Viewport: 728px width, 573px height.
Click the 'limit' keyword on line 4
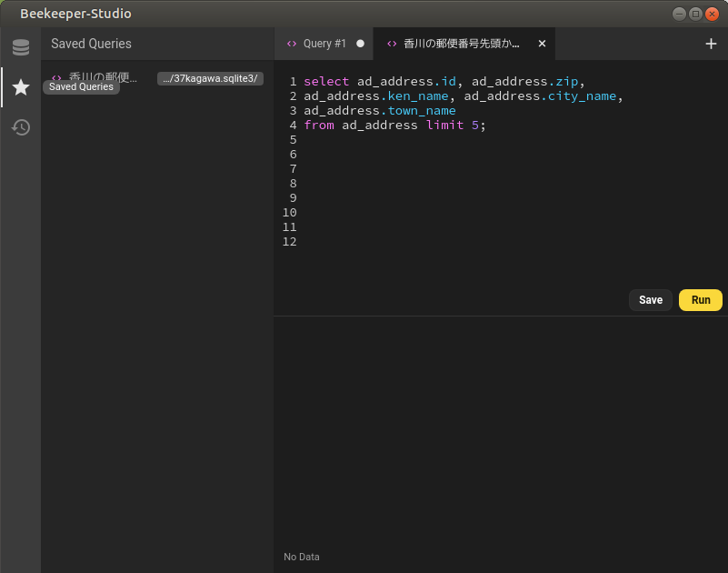(444, 126)
